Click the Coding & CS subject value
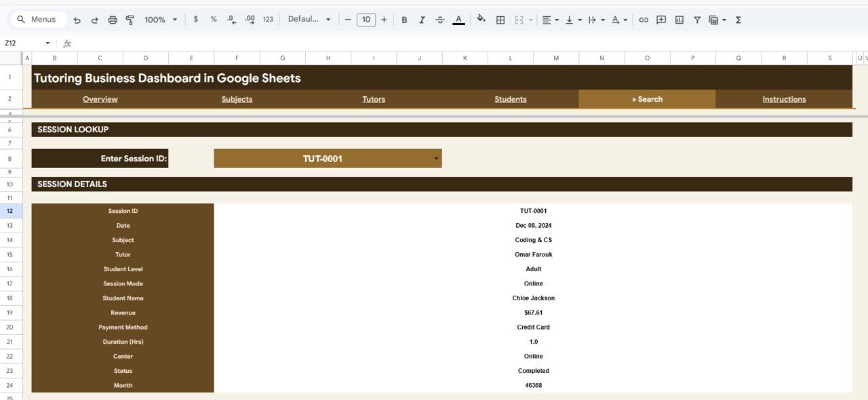This screenshot has width=868, height=400. (x=533, y=240)
